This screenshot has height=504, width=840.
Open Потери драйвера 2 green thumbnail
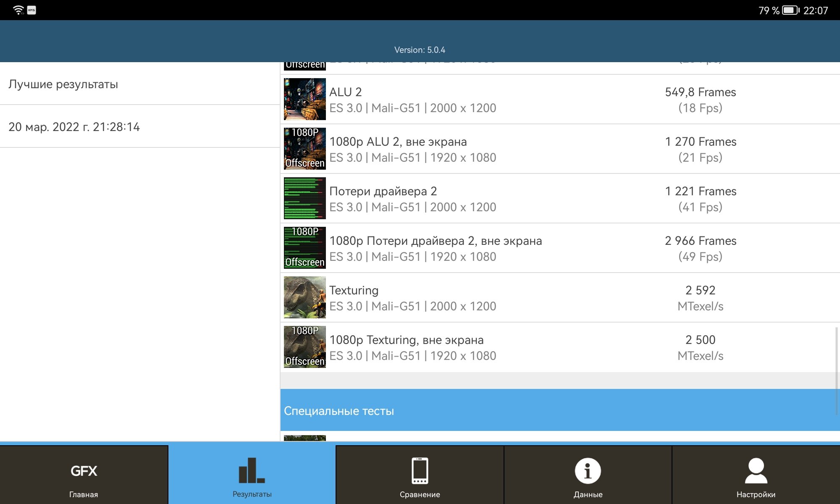pyautogui.click(x=305, y=198)
